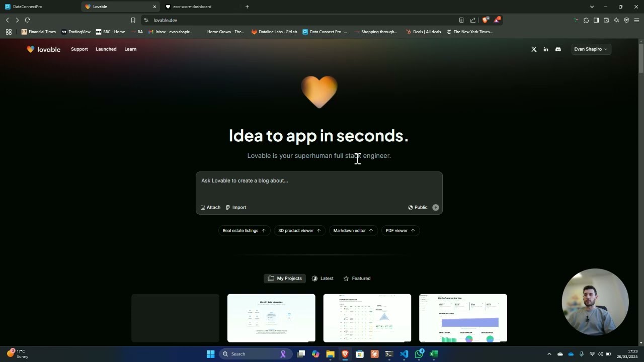
Task: Open the Support menu item
Action: (x=79, y=49)
